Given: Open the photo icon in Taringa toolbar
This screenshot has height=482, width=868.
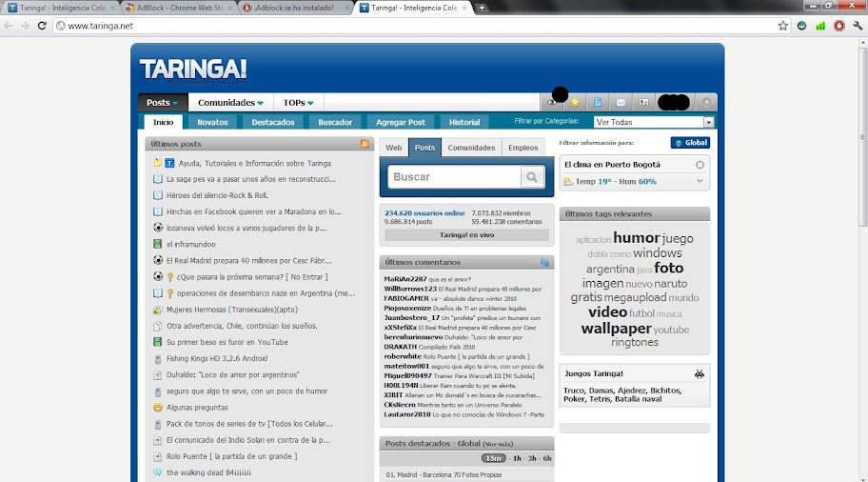Looking at the screenshot, I should 643,103.
